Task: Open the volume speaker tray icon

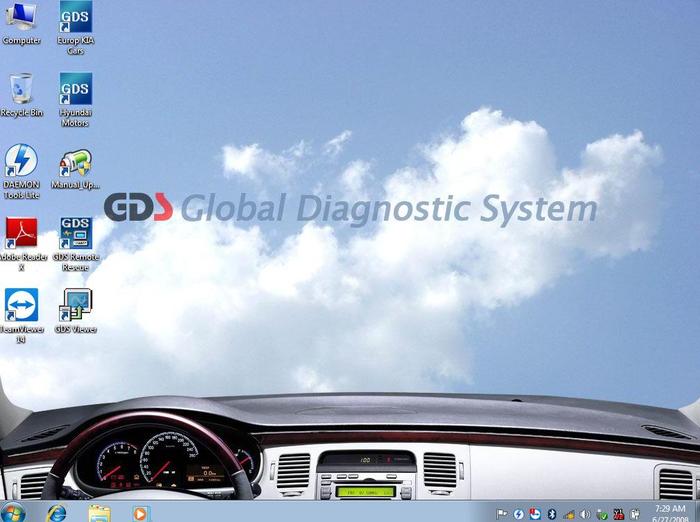Action: pos(584,514)
